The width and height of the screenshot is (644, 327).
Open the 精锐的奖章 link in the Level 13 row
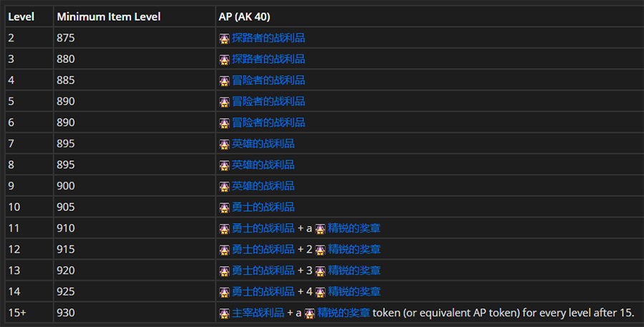354,270
